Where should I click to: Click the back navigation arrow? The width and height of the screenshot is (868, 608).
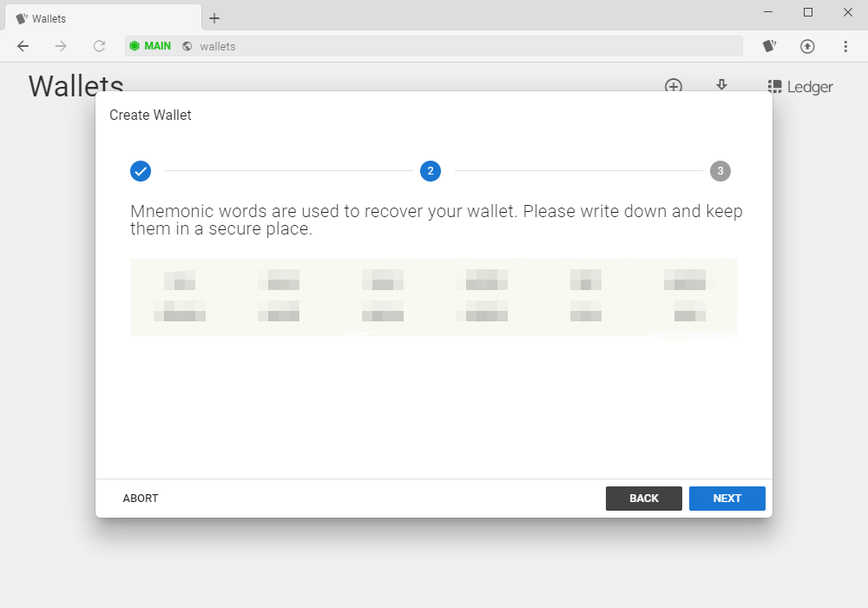tap(23, 47)
